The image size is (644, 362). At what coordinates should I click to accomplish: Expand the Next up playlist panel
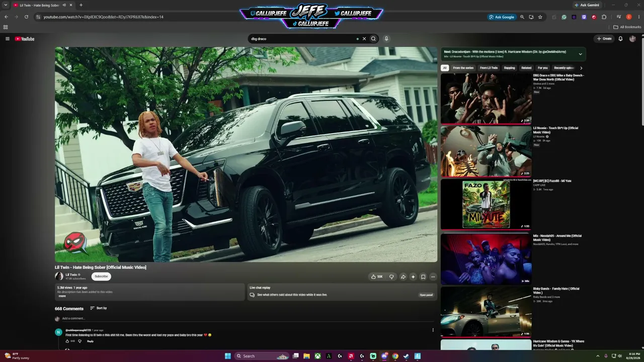pyautogui.click(x=580, y=54)
